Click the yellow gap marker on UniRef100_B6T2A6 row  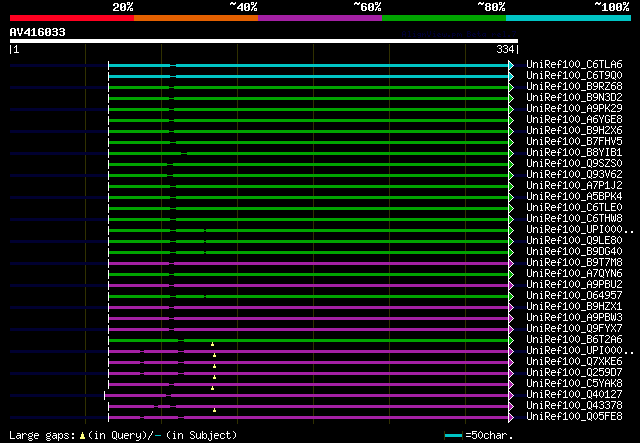click(213, 344)
